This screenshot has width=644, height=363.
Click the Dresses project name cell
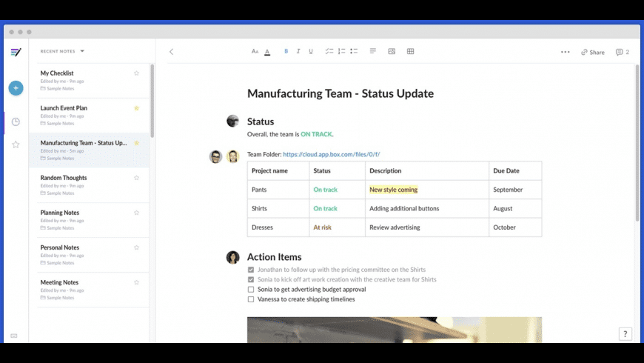278,227
